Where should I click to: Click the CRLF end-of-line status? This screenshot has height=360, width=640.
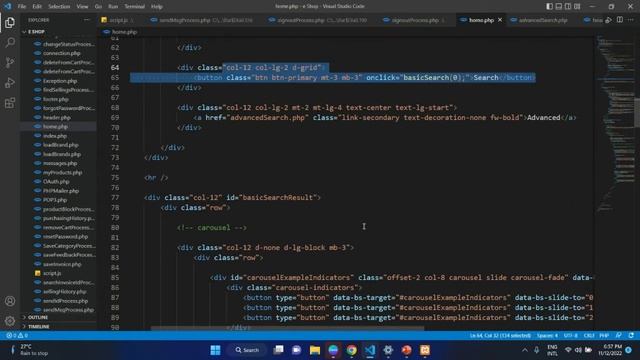pyautogui.click(x=589, y=336)
